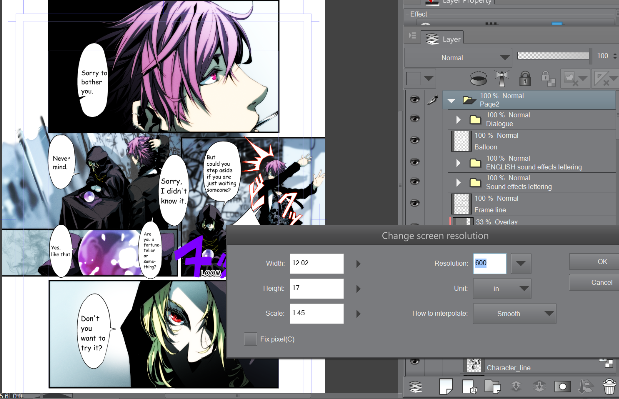Image resolution: width=619 pixels, height=399 pixels.
Task: Click the Width input field
Action: (x=317, y=264)
